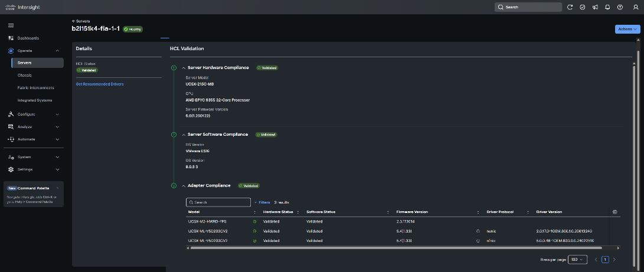Click the step 3 circle marker
Screen dimensions: 644x272
[x=174, y=186]
